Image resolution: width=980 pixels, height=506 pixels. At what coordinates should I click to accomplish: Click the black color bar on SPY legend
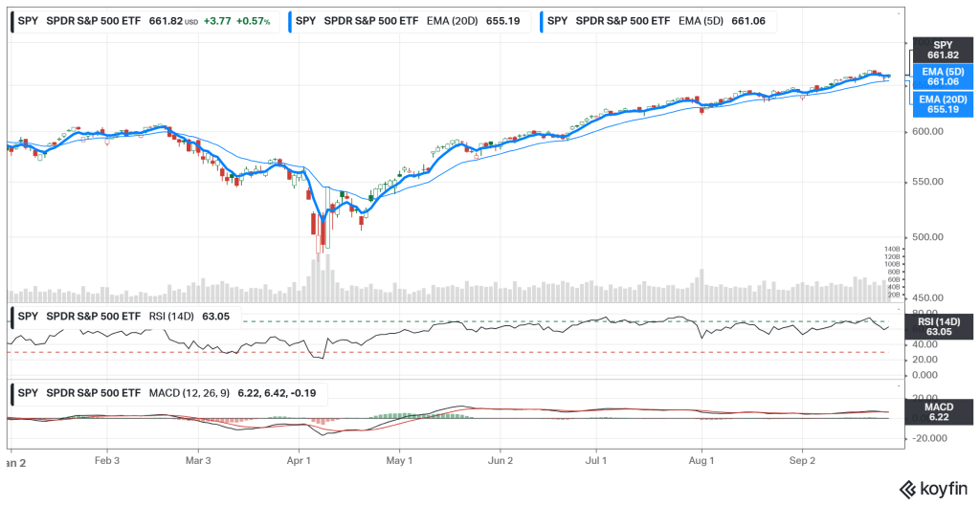pos(11,21)
